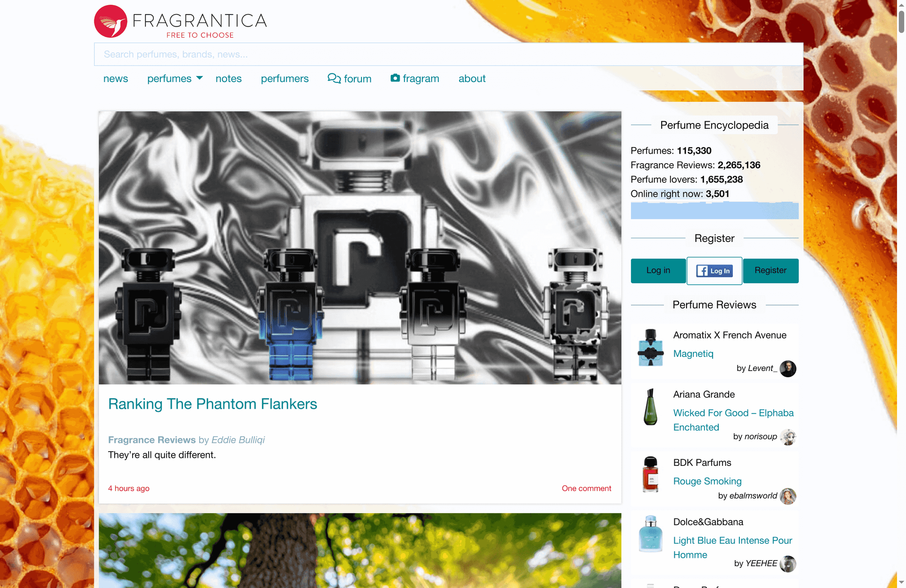Open norisoup reviewer avatar
906x588 pixels.
tap(788, 437)
